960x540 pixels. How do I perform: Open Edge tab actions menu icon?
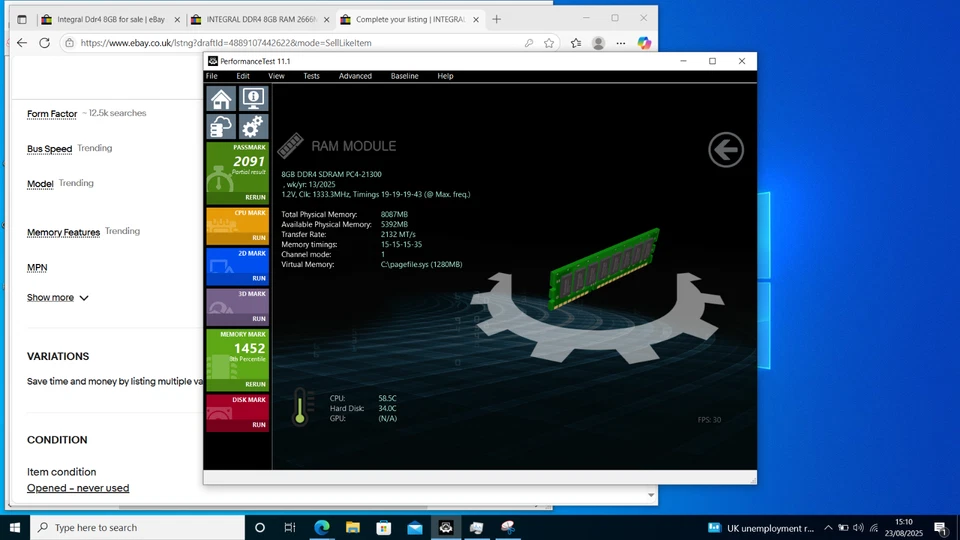pyautogui.click(x=22, y=20)
